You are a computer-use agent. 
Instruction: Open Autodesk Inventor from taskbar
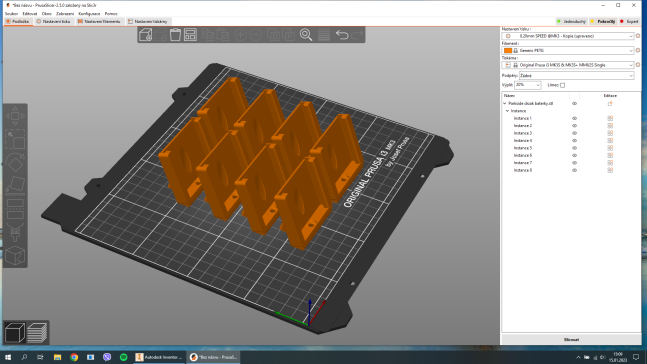click(159, 357)
